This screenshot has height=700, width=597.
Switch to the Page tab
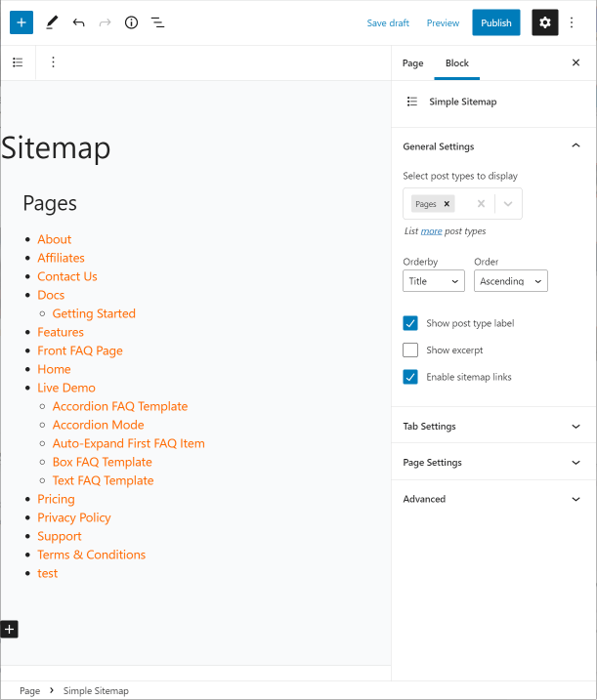pos(413,63)
